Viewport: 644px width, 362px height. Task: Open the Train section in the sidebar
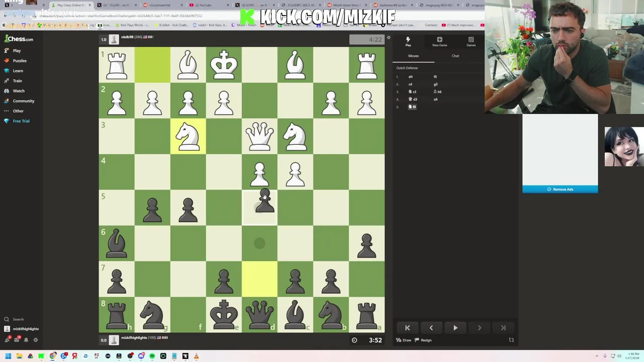[17, 81]
